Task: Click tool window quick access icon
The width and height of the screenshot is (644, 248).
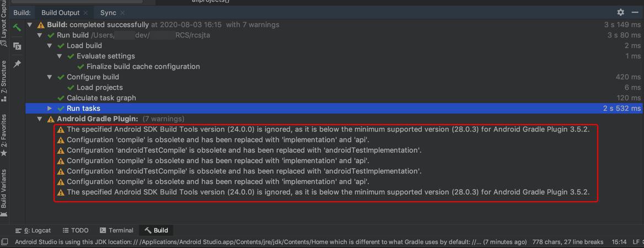Action: pos(4,242)
